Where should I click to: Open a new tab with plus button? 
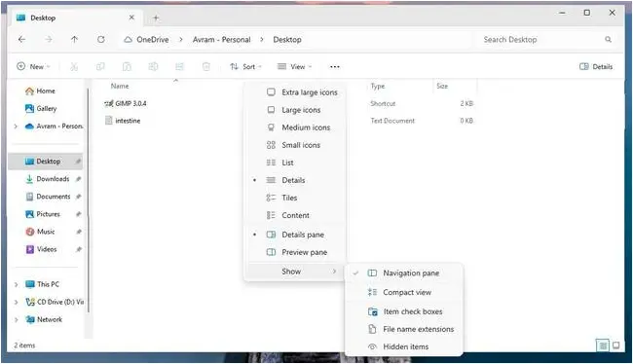click(x=156, y=18)
